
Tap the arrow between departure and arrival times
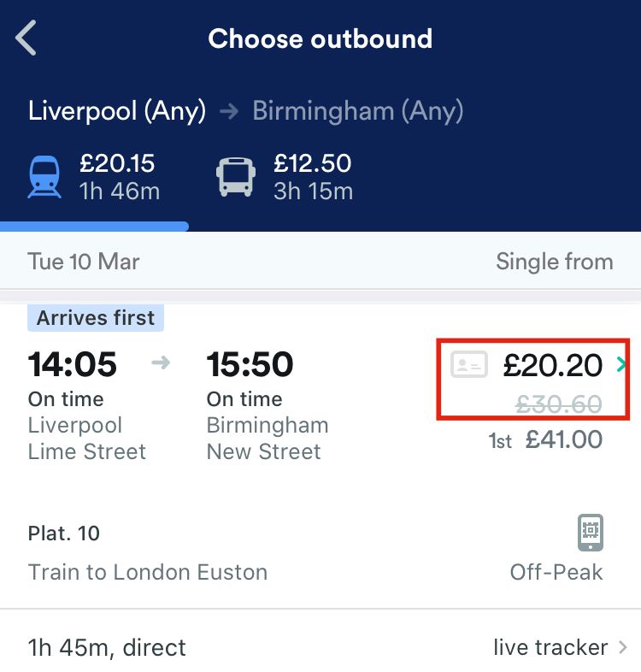pos(161,364)
